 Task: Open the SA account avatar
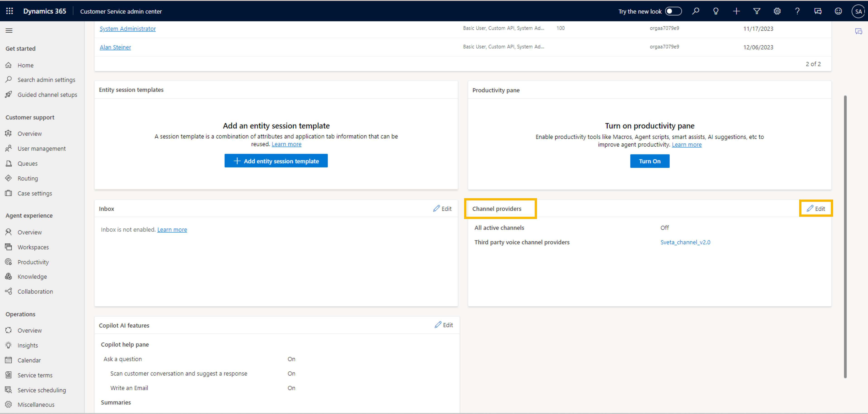[858, 11]
